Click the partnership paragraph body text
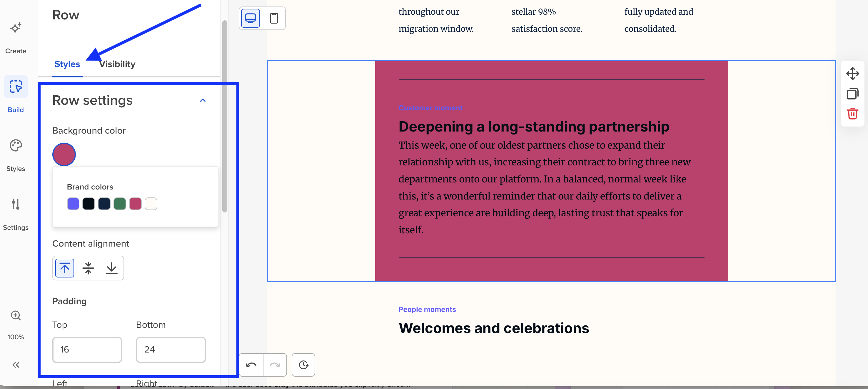The image size is (868, 389). click(544, 187)
